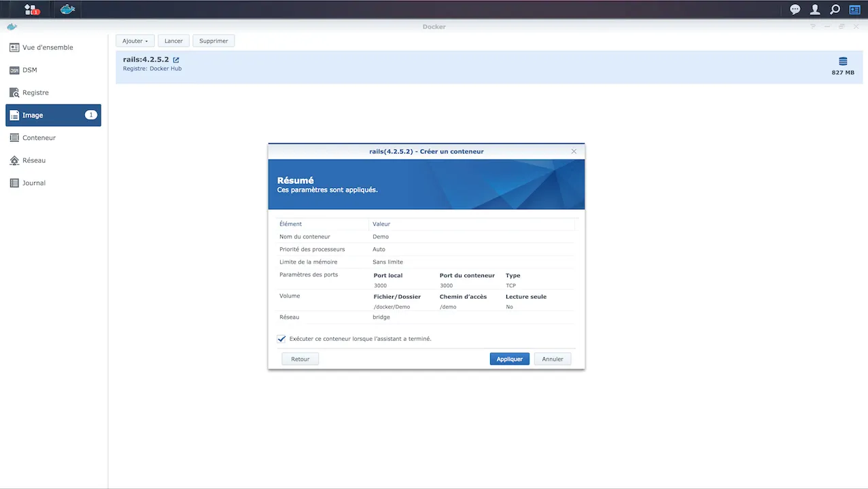868x489 pixels.
Task: Show the Réseau section
Action: [53, 160]
